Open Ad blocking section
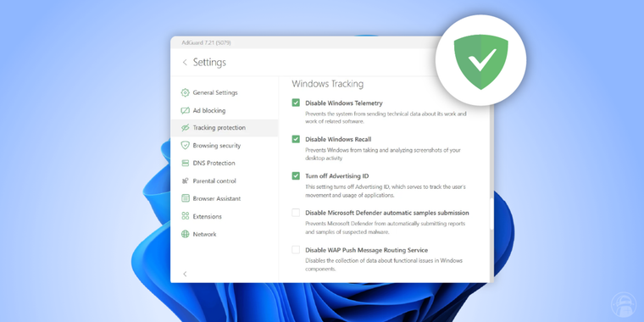The width and height of the screenshot is (644, 322). coord(225,110)
